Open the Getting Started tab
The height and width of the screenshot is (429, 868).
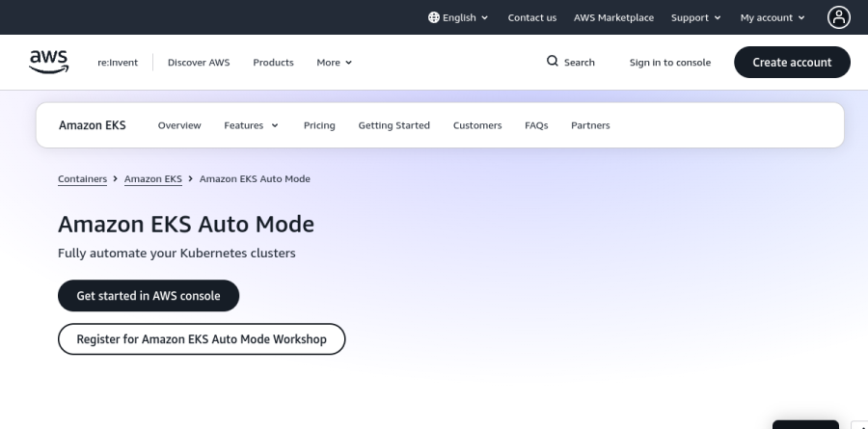[393, 125]
